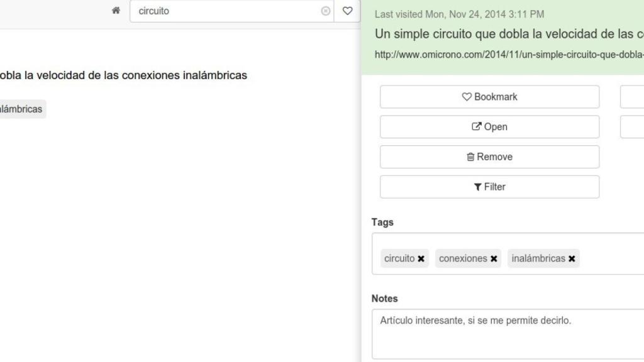This screenshot has width=644, height=362.
Task: Clear the search text with the circled x
Action: click(325, 11)
